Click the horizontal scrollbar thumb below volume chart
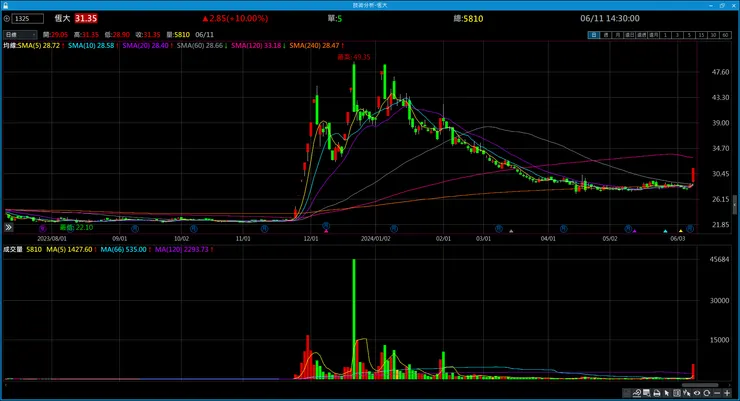 point(700,385)
